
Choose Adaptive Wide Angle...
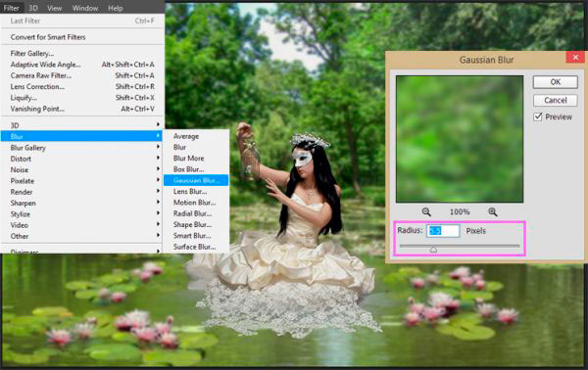coord(82,65)
